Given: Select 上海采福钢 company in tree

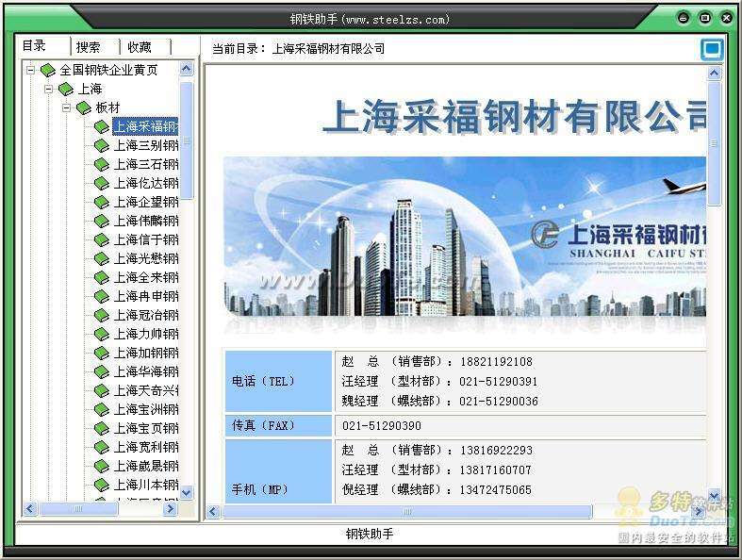Looking at the screenshot, I should pos(146,127).
